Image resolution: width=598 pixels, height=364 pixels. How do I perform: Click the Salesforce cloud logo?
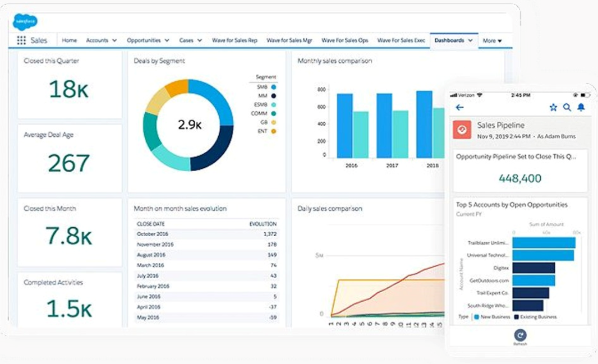[25, 22]
